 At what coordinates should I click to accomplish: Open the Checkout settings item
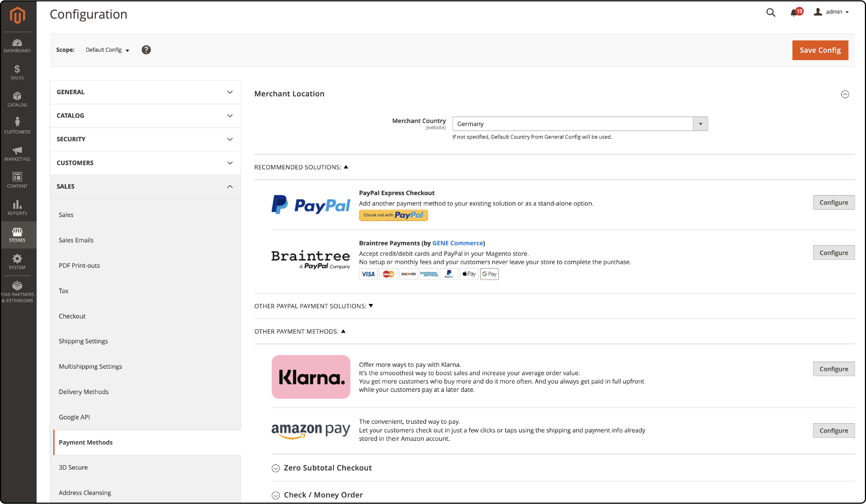pos(72,316)
